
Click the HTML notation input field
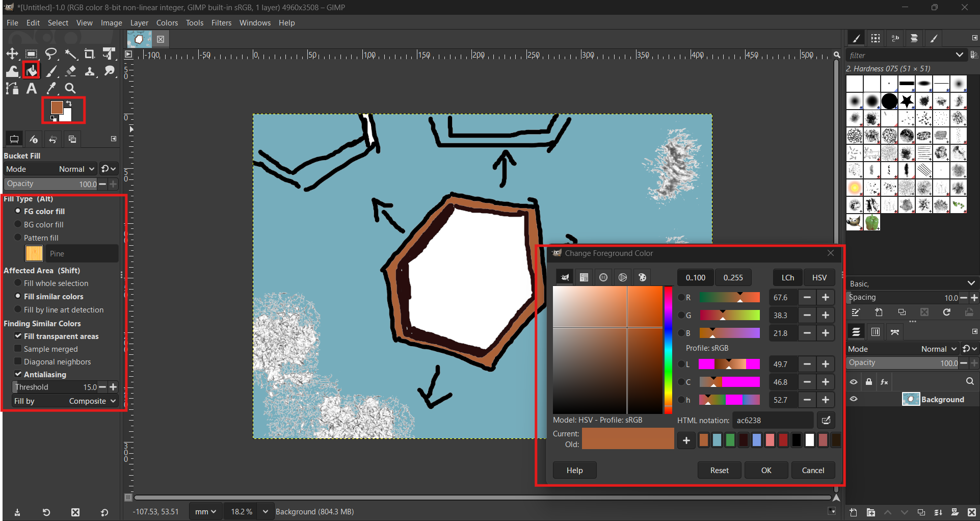click(772, 420)
